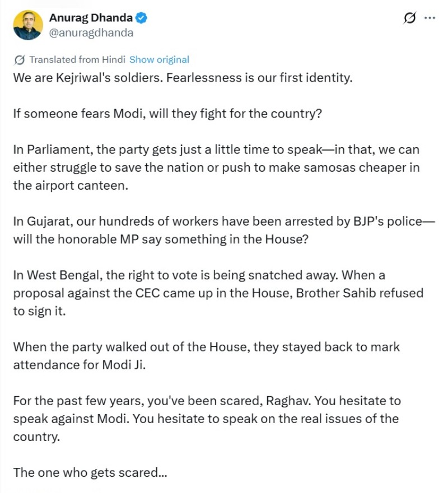Open the @anuragdhanda handle link

[x=91, y=32]
